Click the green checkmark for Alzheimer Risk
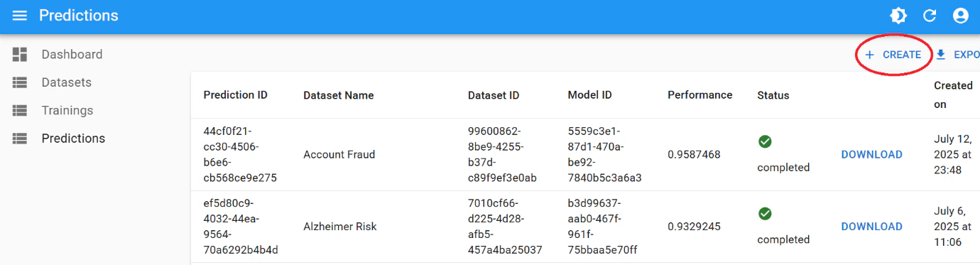 point(765,214)
